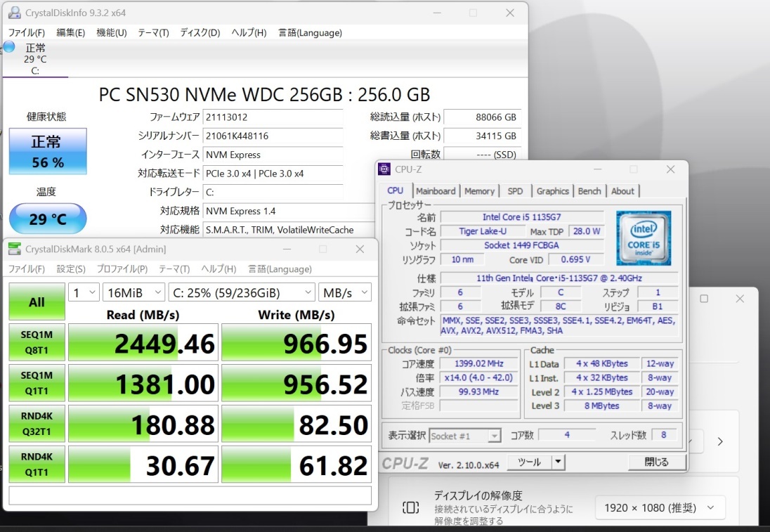Click the RND4K Q1T1 read result 30.67
The height and width of the screenshot is (532, 770).
[x=143, y=465]
